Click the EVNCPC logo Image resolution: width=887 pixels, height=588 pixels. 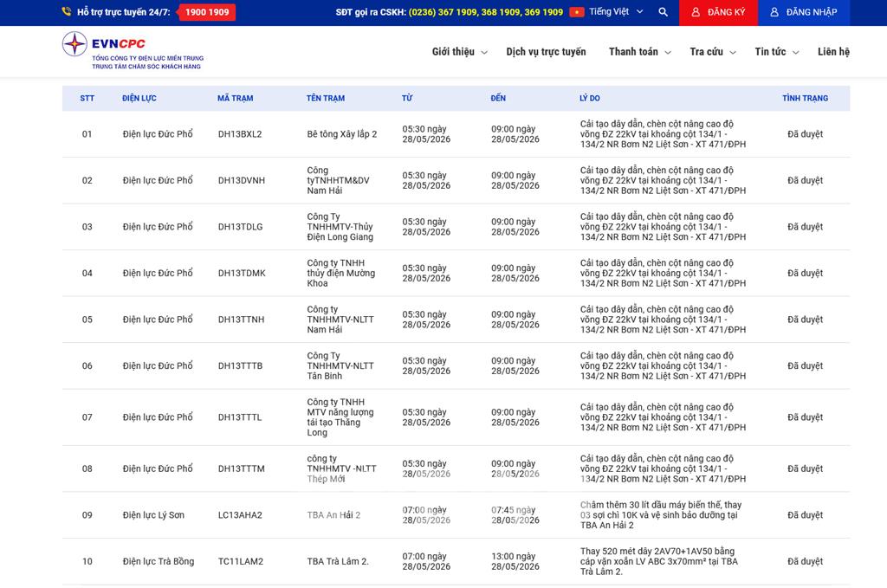click(x=133, y=51)
